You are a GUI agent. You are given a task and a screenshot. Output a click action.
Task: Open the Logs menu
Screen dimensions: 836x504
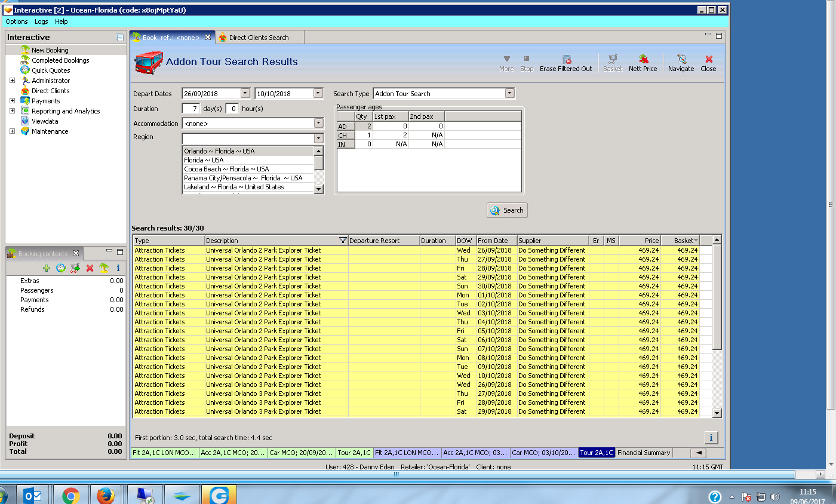(x=41, y=21)
